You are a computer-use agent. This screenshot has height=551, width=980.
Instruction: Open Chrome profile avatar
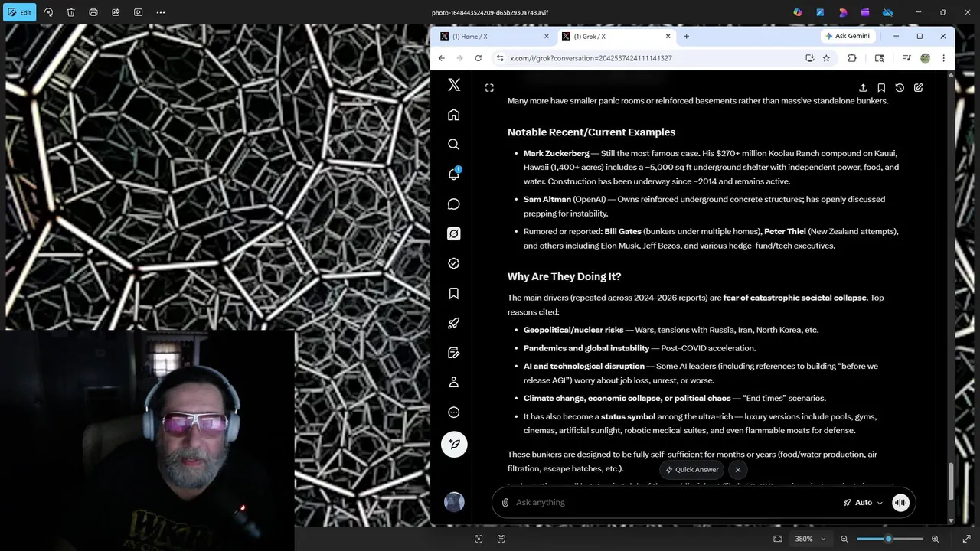[925, 58]
